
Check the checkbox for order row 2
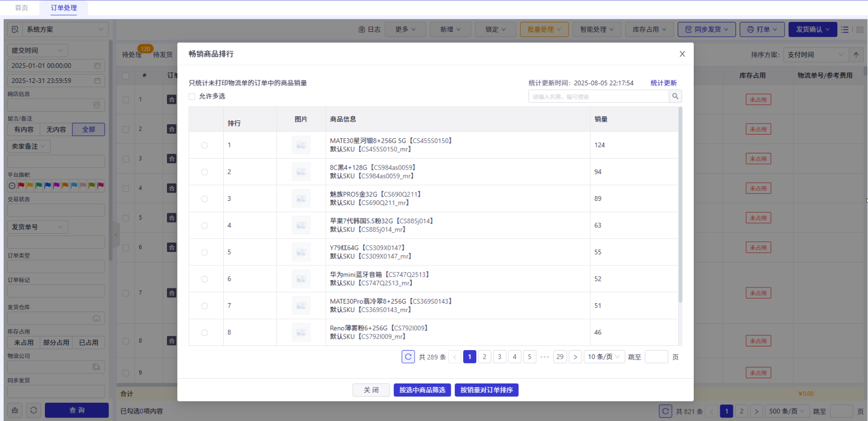(126, 129)
